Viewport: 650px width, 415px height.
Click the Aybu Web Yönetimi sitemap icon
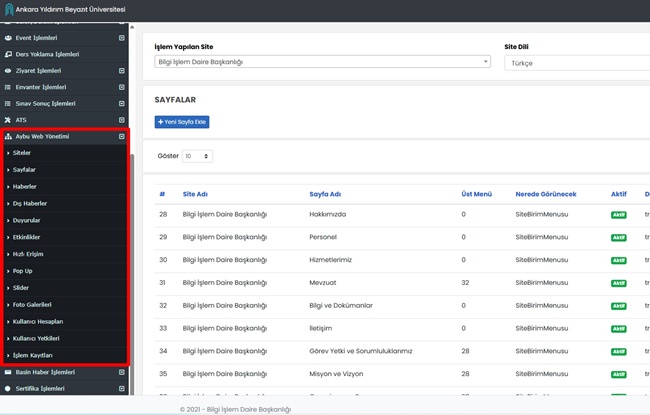(x=9, y=136)
